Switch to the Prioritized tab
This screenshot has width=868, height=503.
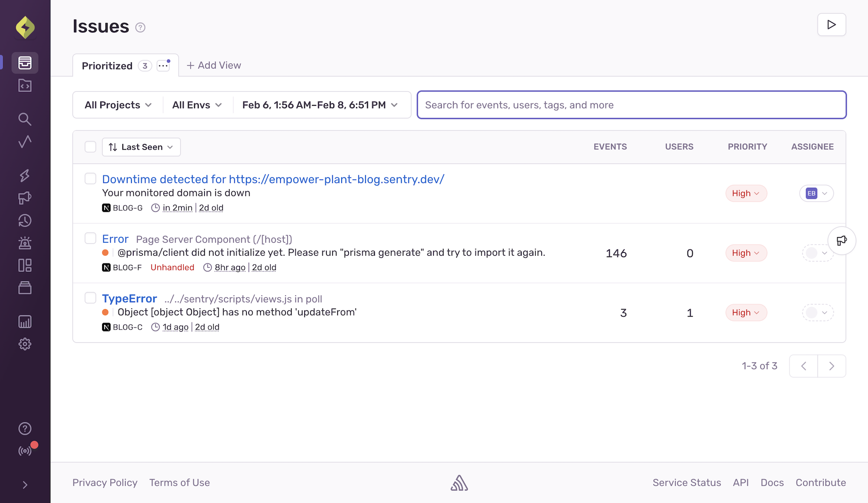click(107, 66)
